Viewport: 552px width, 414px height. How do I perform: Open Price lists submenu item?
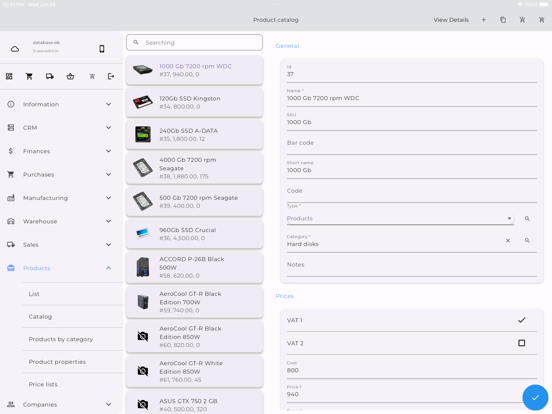tap(43, 384)
